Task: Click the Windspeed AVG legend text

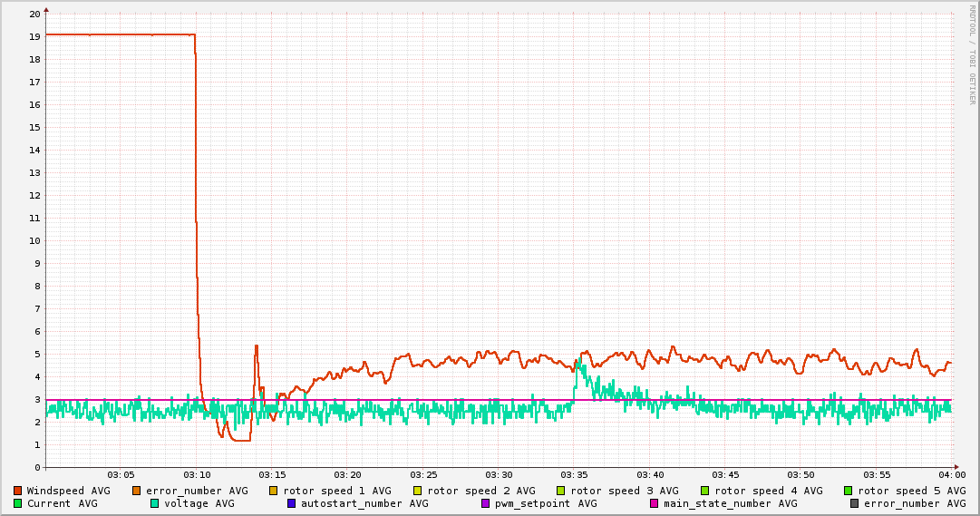Action: coord(68,491)
